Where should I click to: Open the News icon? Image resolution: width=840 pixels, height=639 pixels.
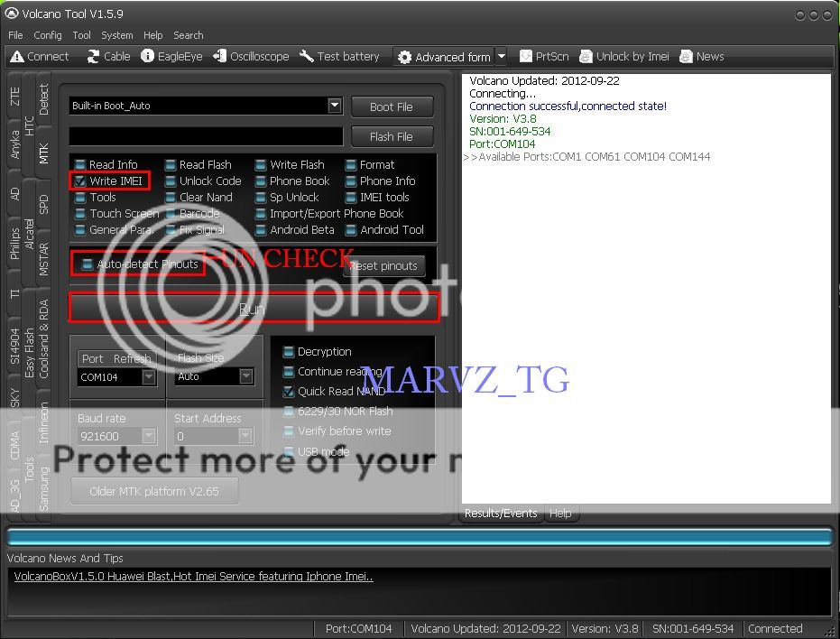point(686,56)
